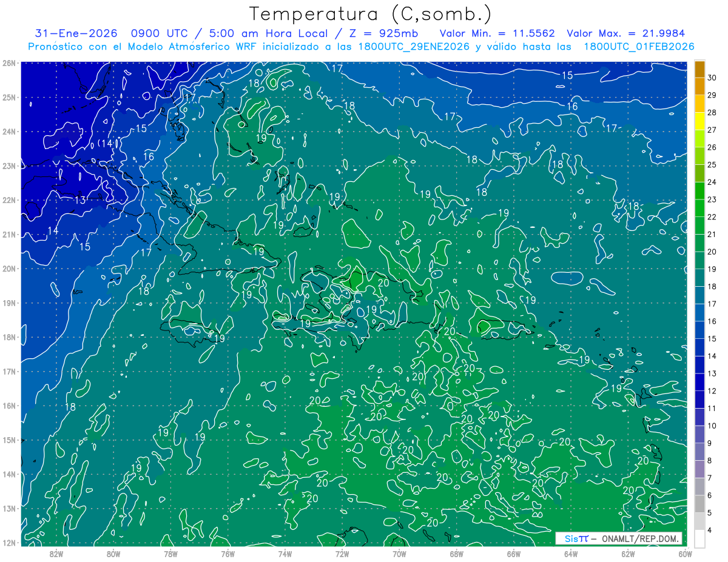Click the white bottom swatch below 4

699,538
